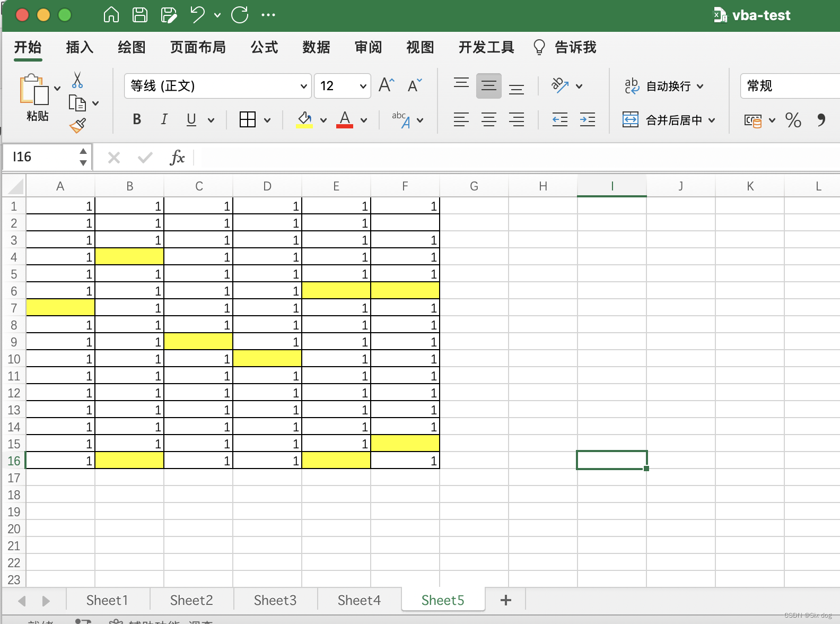Click the Copy icon

[x=77, y=103]
